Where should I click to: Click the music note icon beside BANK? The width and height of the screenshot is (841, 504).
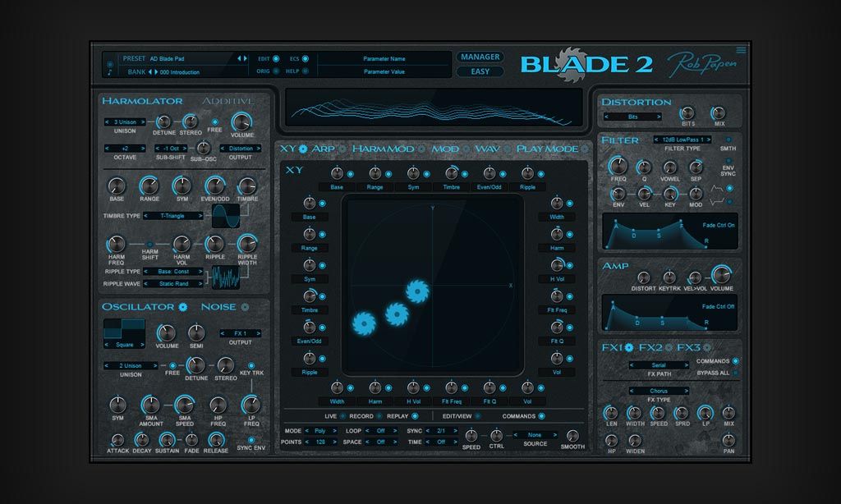point(110,72)
